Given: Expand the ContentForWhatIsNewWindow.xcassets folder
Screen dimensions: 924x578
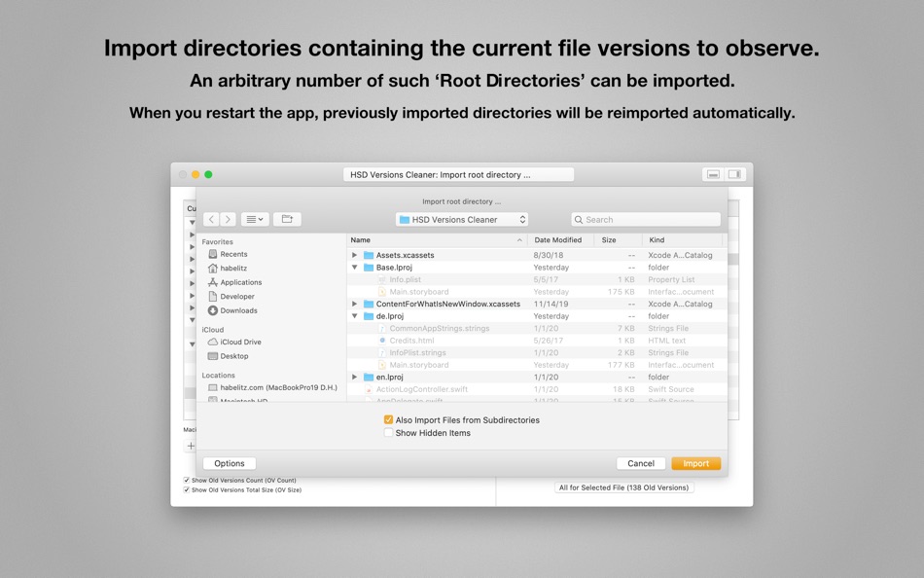Looking at the screenshot, I should point(354,304).
